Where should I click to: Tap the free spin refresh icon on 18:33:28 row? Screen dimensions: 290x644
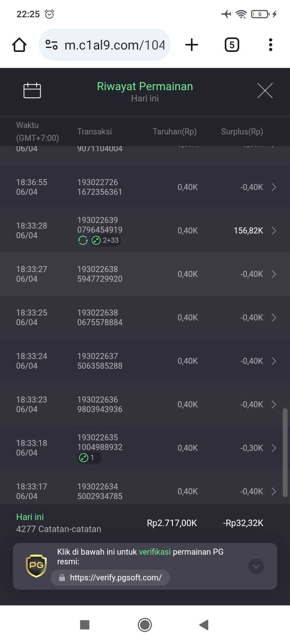[83, 241]
